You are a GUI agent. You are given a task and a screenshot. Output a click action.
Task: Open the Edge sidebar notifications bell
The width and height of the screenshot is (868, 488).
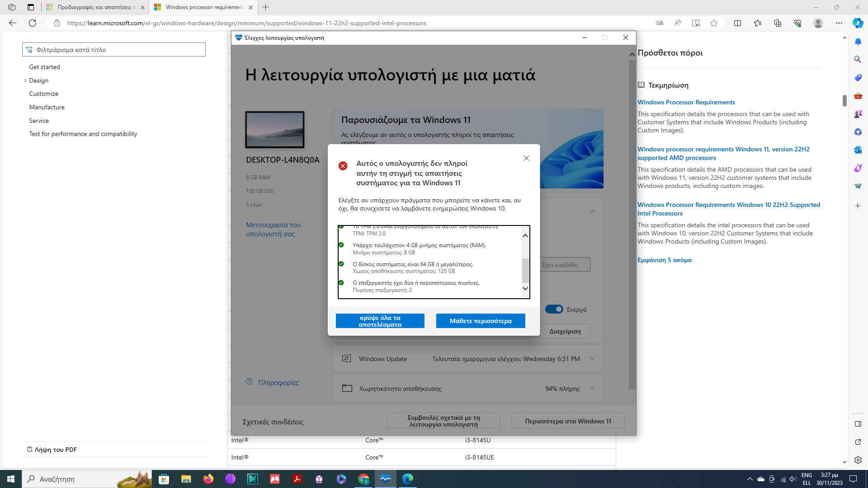858,42
